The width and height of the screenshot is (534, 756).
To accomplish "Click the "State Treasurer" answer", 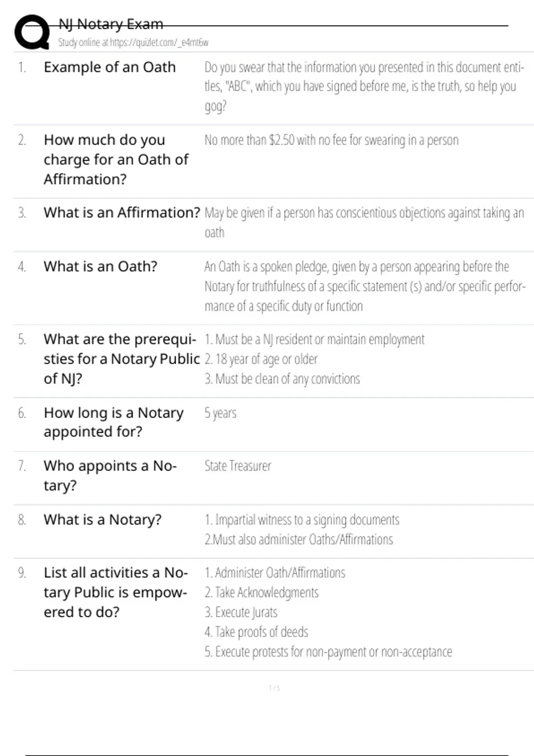I will tap(238, 466).
